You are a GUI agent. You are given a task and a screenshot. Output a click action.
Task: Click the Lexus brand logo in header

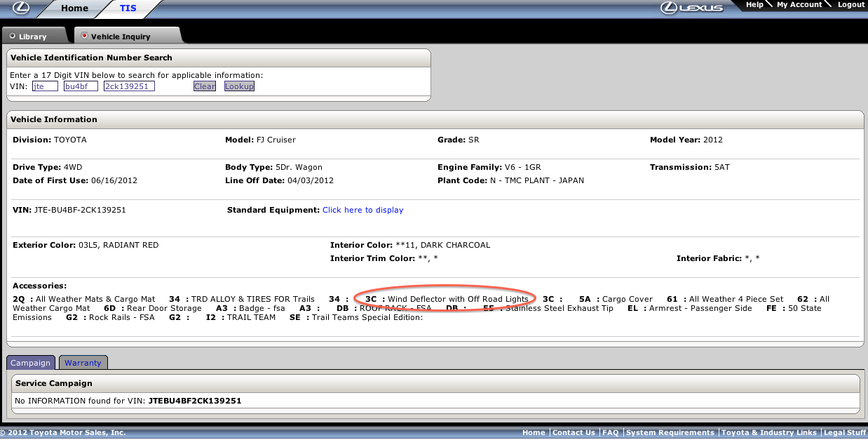tap(692, 8)
